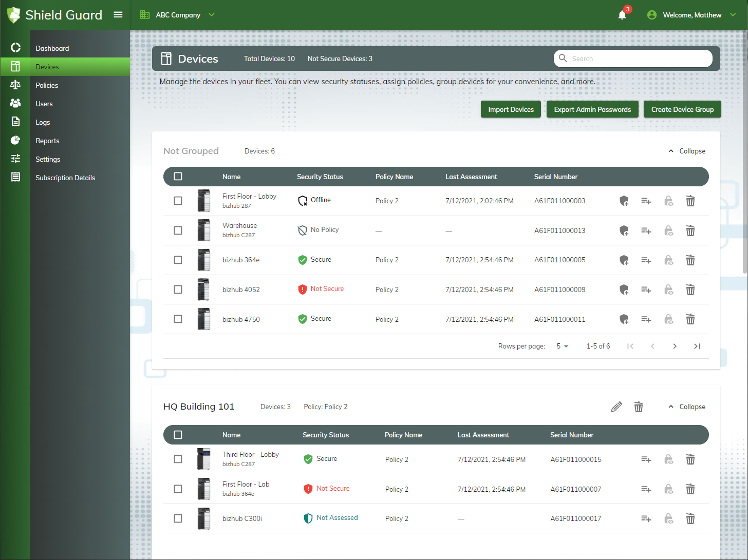
Task: Click assign policy shield icon for bizhub 364e
Action: click(624, 260)
